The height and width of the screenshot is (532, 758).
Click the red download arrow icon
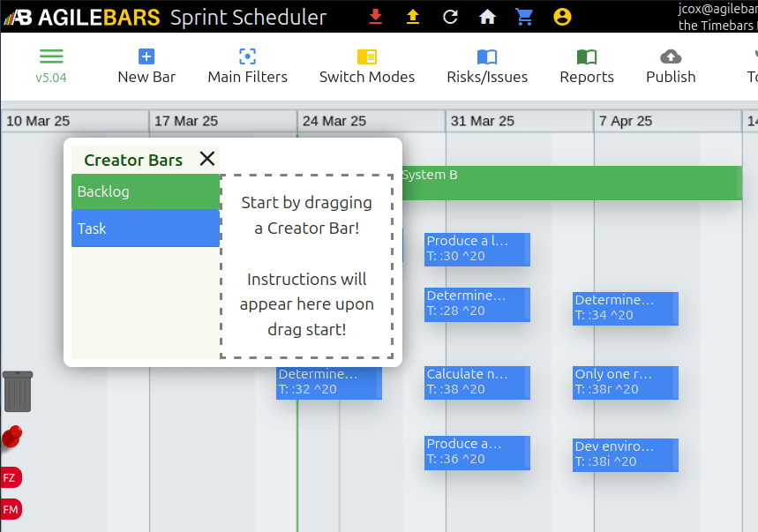click(376, 17)
